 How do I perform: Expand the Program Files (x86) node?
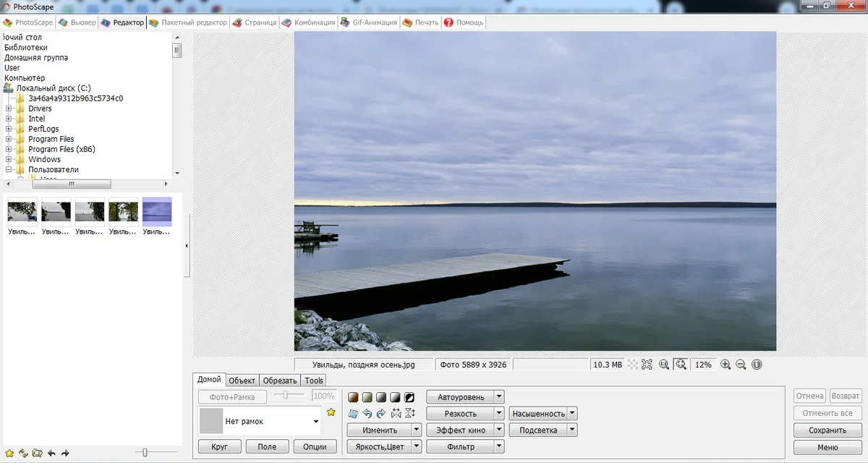(x=9, y=149)
